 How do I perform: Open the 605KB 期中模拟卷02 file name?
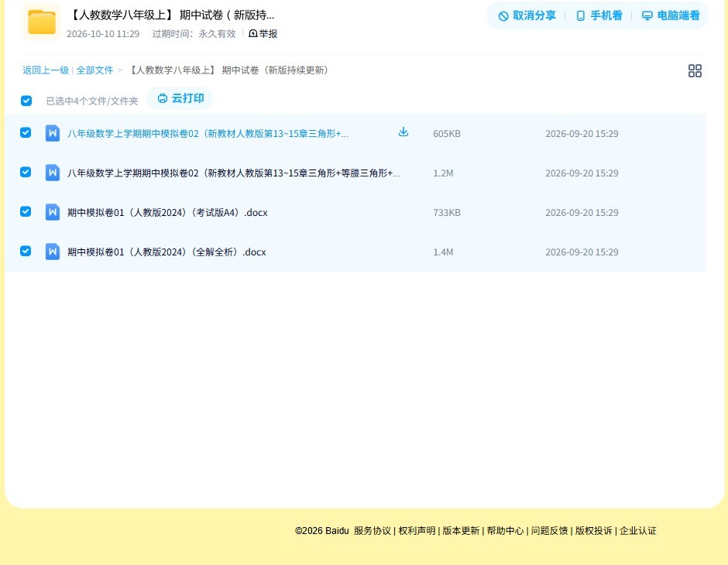tap(208, 134)
